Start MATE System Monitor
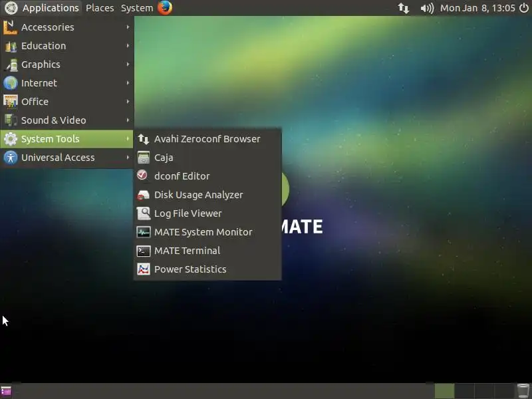This screenshot has width=532, height=399. (203, 232)
